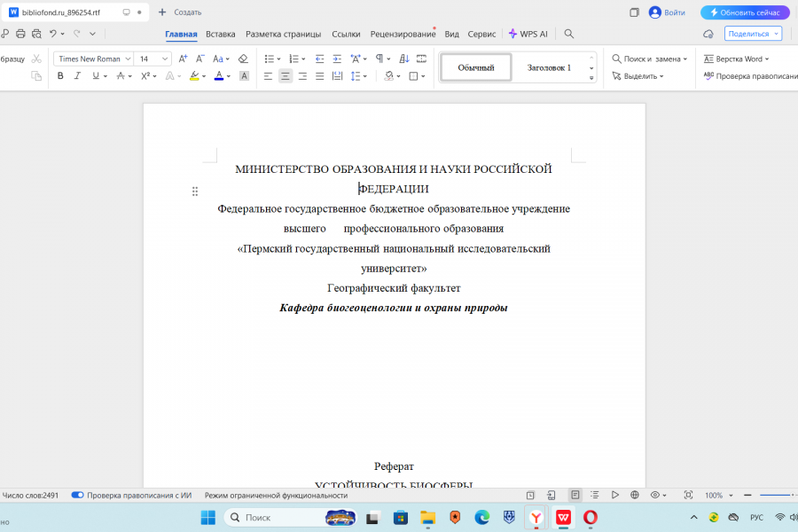This screenshot has height=532, width=798.
Task: Click the Strikethrough icon
Action: coord(121,76)
